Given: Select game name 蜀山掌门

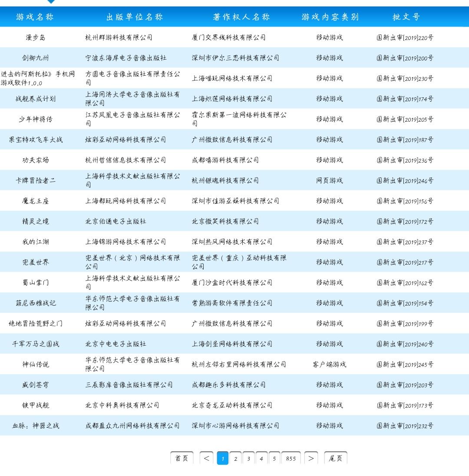Looking at the screenshot, I should (36, 283).
